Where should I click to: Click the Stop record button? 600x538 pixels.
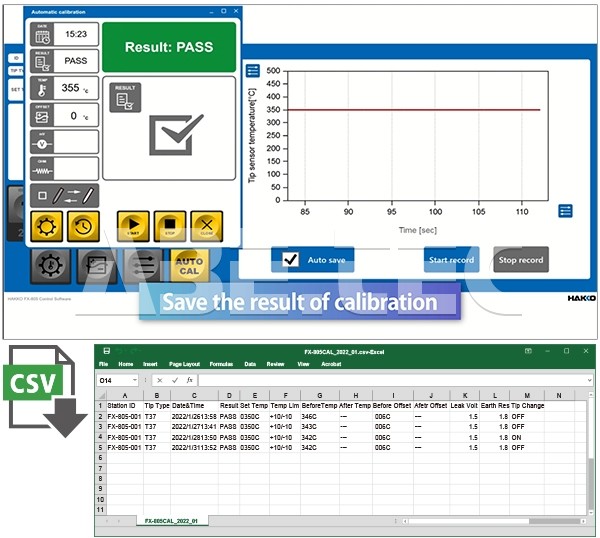[x=521, y=260]
